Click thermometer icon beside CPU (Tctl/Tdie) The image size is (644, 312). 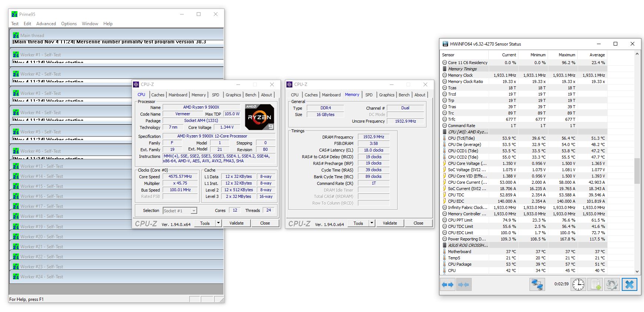[445, 138]
